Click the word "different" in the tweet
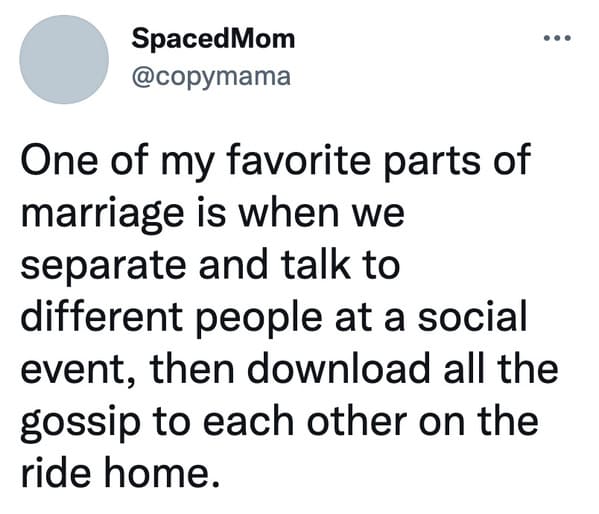 pyautogui.click(x=102, y=316)
